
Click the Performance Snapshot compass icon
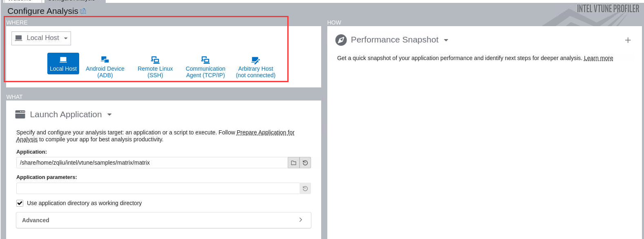pyautogui.click(x=341, y=40)
